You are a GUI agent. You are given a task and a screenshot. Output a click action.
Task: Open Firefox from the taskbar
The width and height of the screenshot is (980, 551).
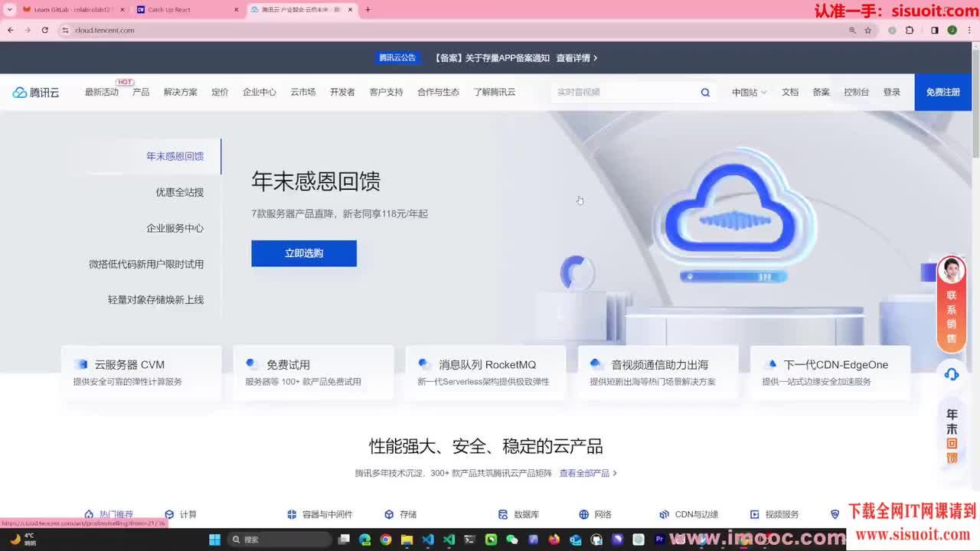pos(554,540)
